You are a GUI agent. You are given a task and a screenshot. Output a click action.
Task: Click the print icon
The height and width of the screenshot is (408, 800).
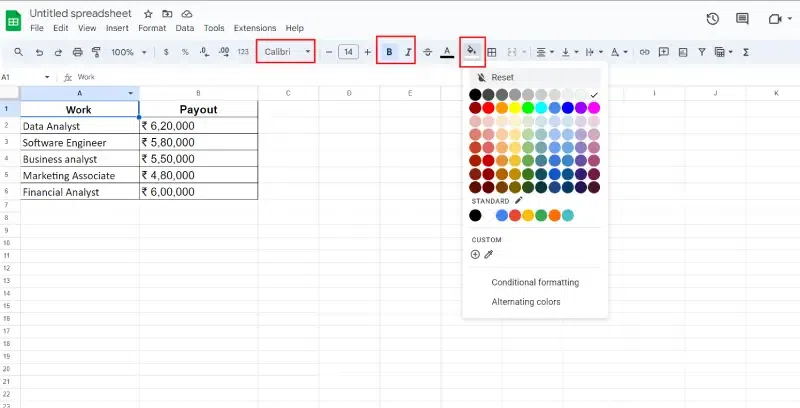pyautogui.click(x=78, y=52)
